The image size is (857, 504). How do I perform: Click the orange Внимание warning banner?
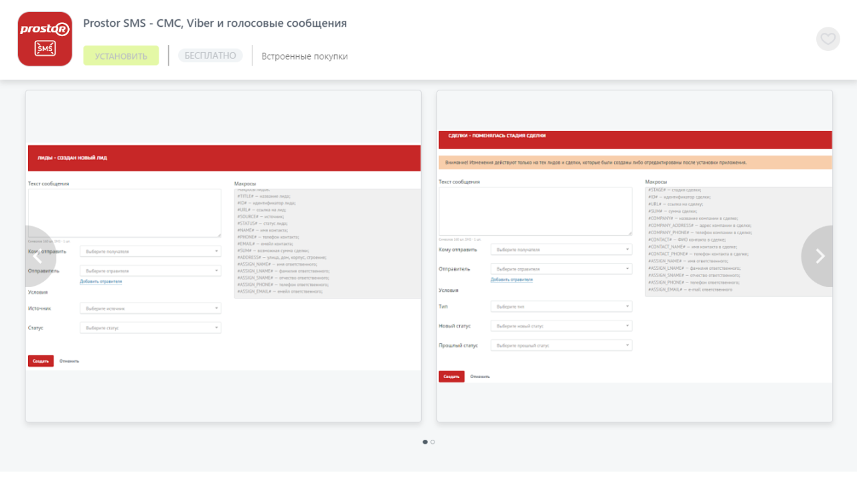tap(635, 162)
